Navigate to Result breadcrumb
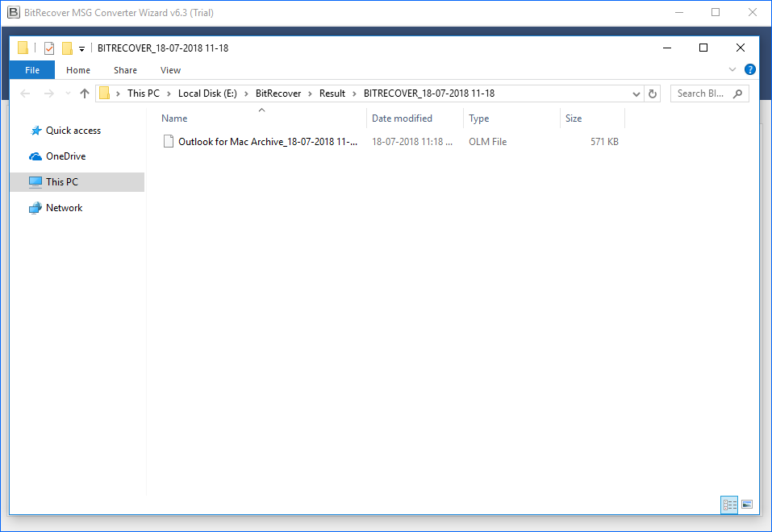 [x=332, y=93]
